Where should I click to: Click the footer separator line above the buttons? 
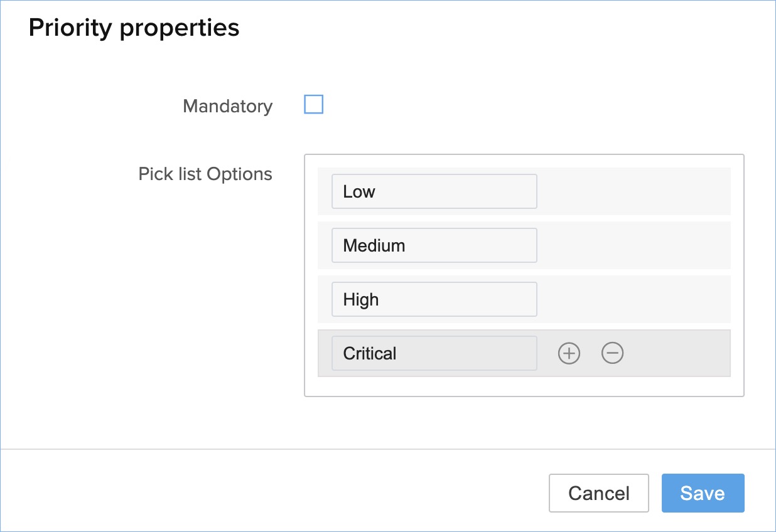pos(388,449)
